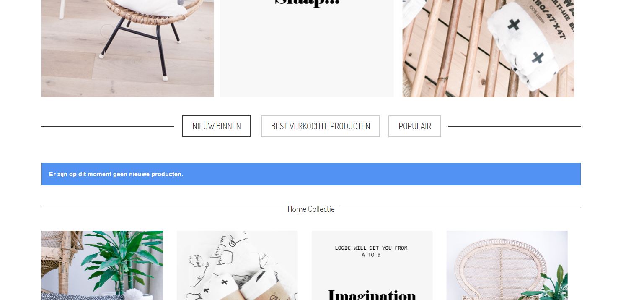Switch to BEST VERKOCHTE PRODUCTEN tab
The height and width of the screenshot is (300, 644).
coord(321,126)
